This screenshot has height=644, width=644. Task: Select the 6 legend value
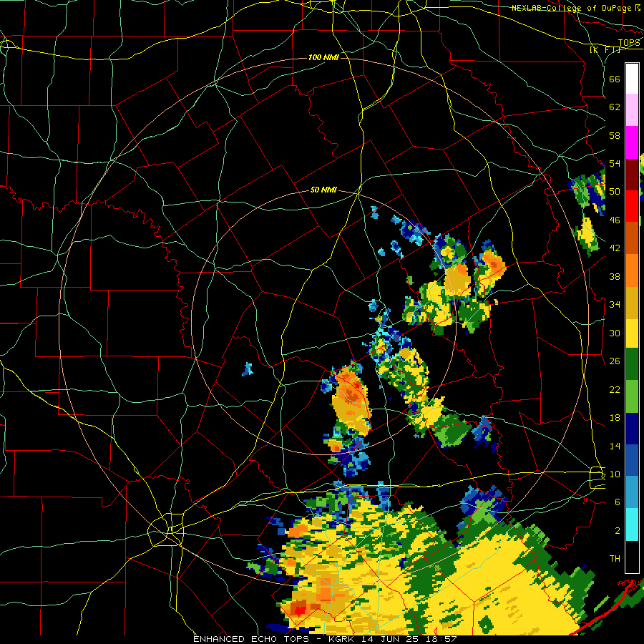coord(618,502)
